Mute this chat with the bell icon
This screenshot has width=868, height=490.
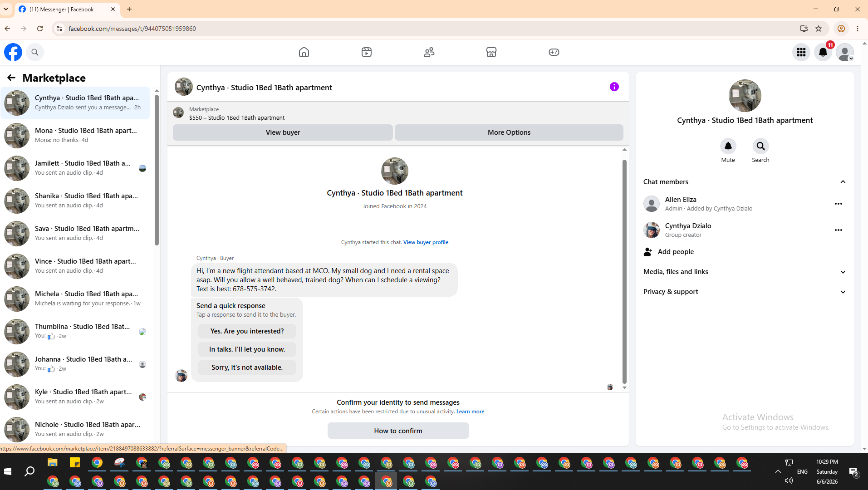point(728,146)
